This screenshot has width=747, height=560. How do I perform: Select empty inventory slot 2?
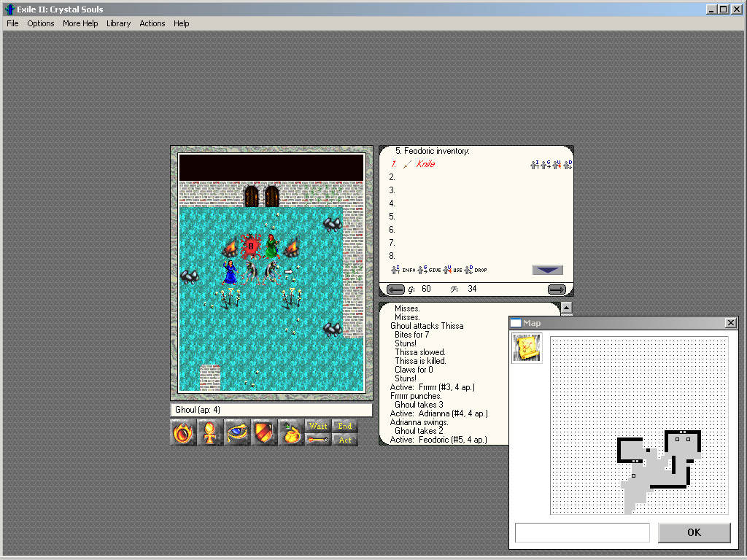476,177
